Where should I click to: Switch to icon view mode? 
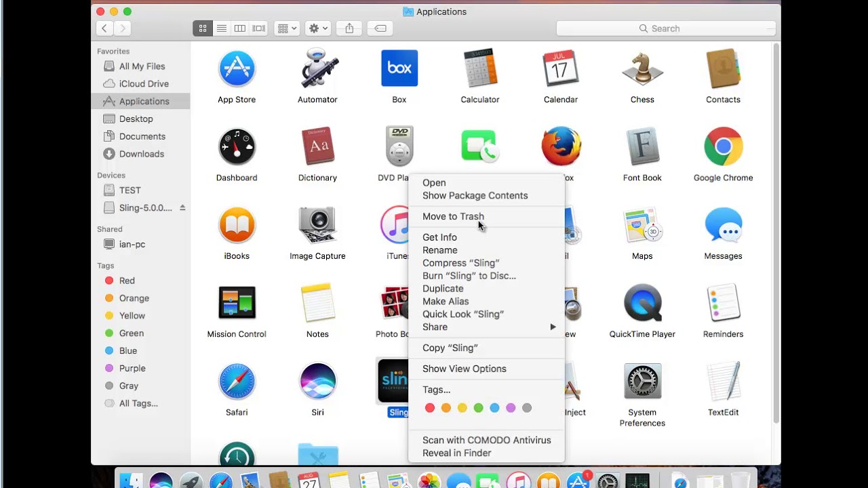click(x=202, y=28)
